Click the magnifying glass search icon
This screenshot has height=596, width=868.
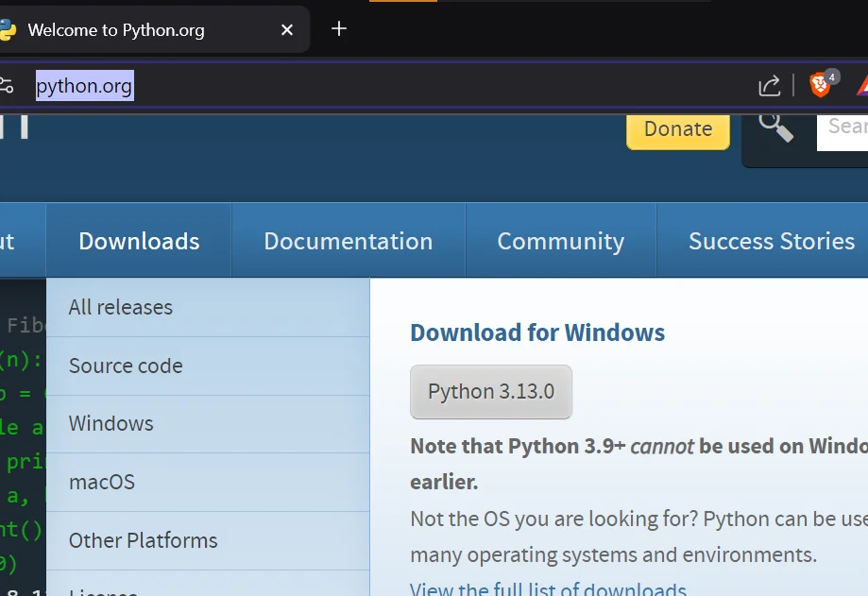coord(775,128)
